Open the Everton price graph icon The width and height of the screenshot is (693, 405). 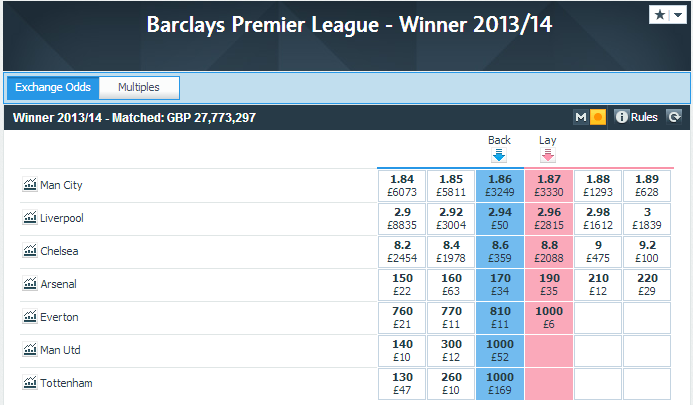click(30, 316)
